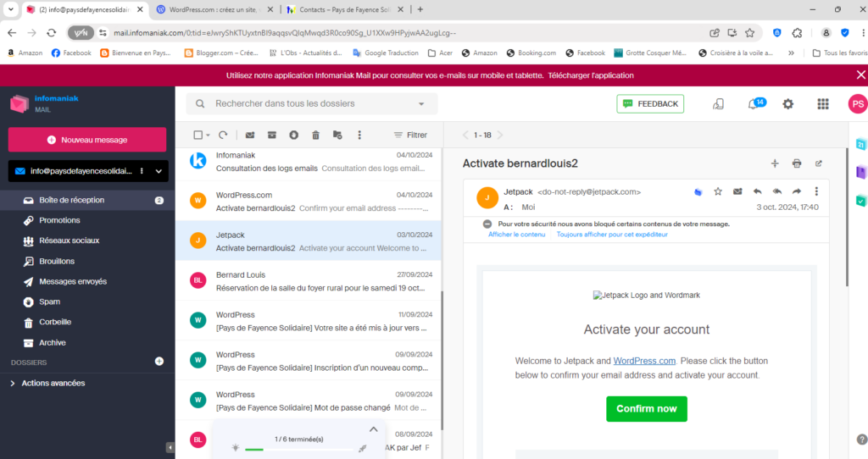
Task: Open the Infomaniak apps grid
Action: pos(822,104)
